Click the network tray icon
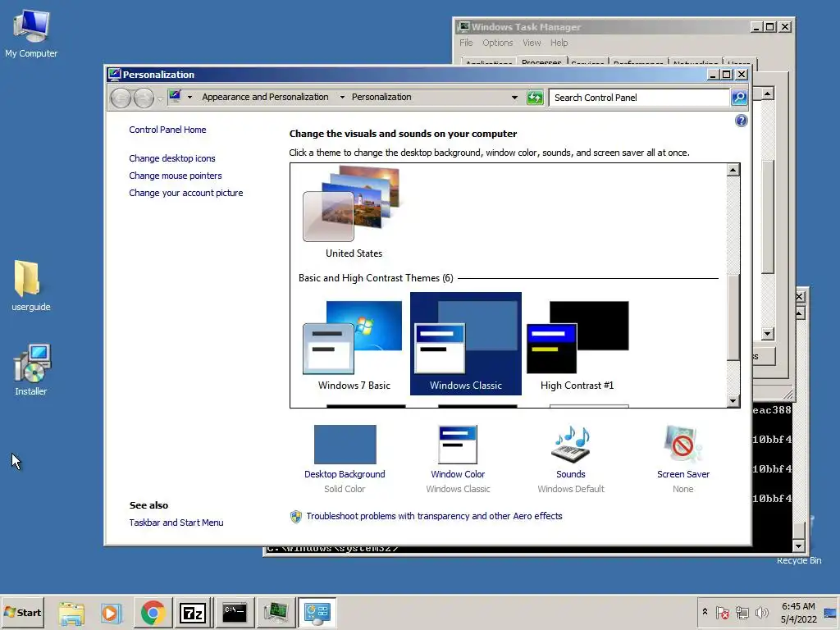Image resolution: width=840 pixels, height=630 pixels. click(x=742, y=613)
